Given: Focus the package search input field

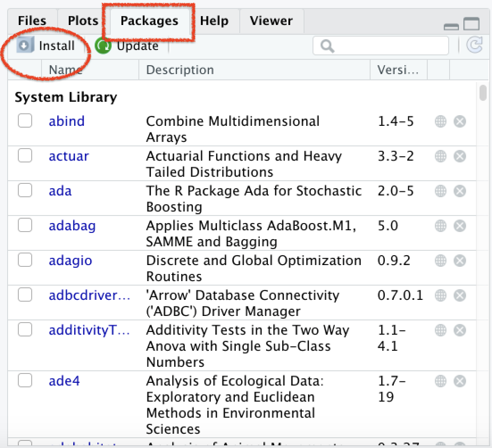Looking at the screenshot, I should (x=381, y=46).
